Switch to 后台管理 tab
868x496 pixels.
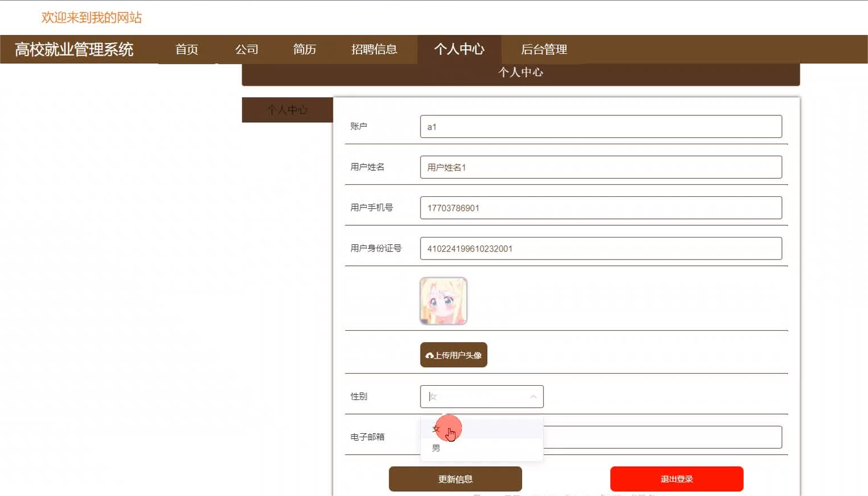pyautogui.click(x=544, y=49)
